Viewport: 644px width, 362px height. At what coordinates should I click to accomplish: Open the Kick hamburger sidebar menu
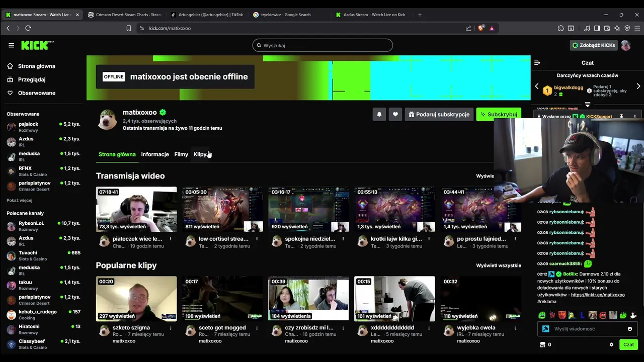[11, 45]
